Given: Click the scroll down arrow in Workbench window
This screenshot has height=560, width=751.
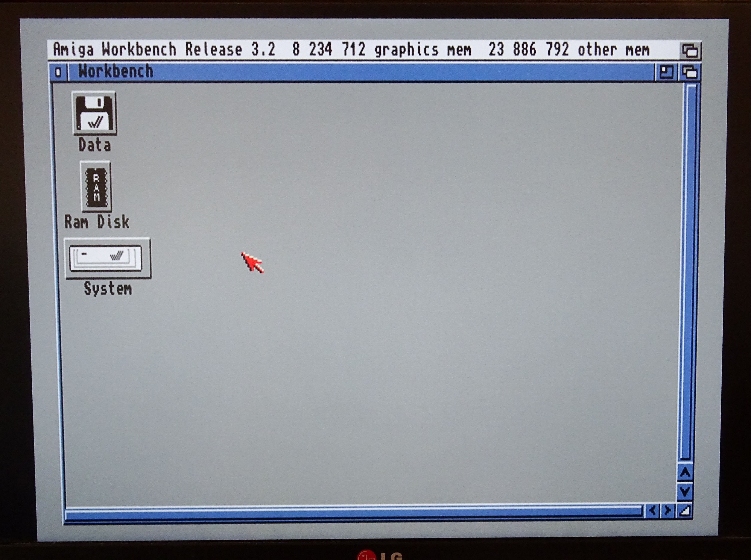Looking at the screenshot, I should pos(685,491).
